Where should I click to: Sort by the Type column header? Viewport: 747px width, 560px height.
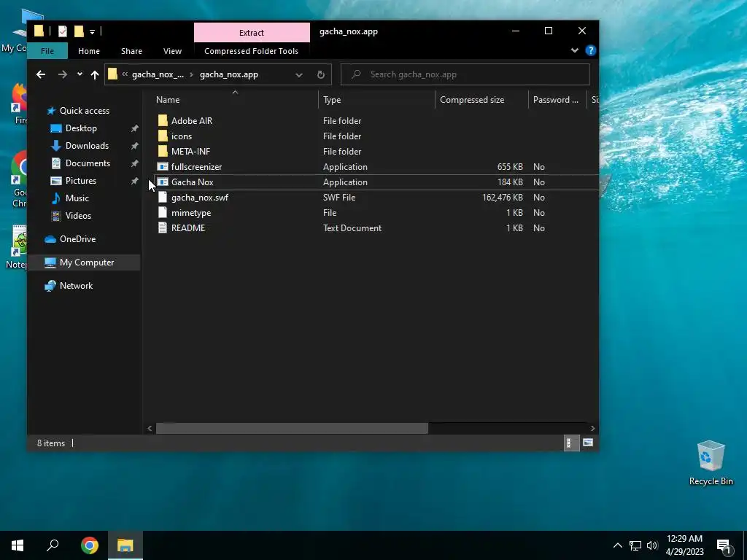pyautogui.click(x=376, y=99)
